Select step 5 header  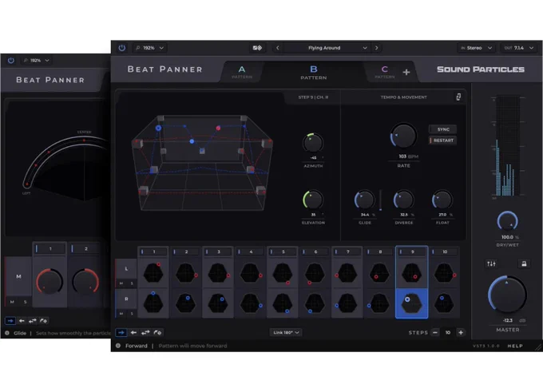283,251
